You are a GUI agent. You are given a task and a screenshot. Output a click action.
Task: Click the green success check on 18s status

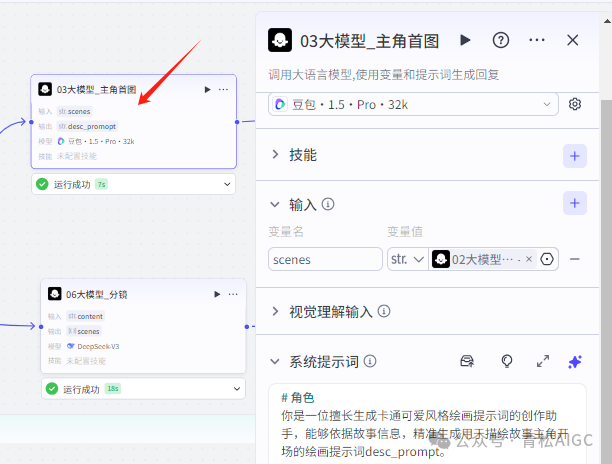pyautogui.click(x=52, y=389)
